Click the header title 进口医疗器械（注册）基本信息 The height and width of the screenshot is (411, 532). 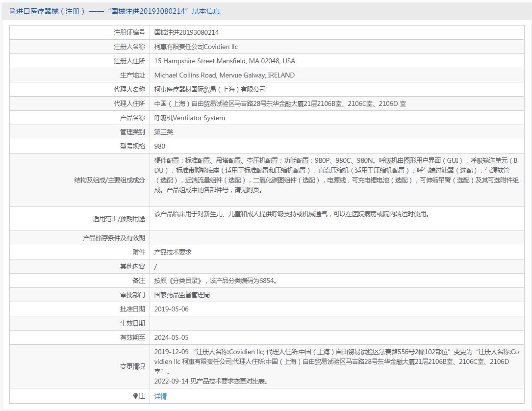[118, 11]
